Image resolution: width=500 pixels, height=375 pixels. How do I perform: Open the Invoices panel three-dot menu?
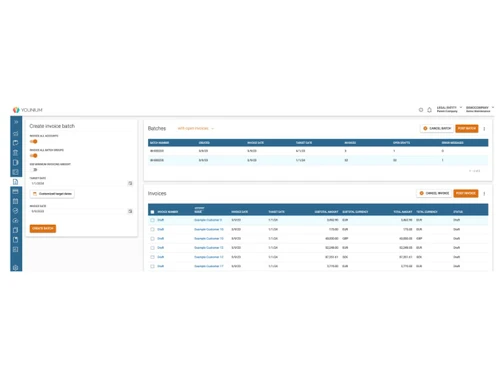click(x=484, y=193)
